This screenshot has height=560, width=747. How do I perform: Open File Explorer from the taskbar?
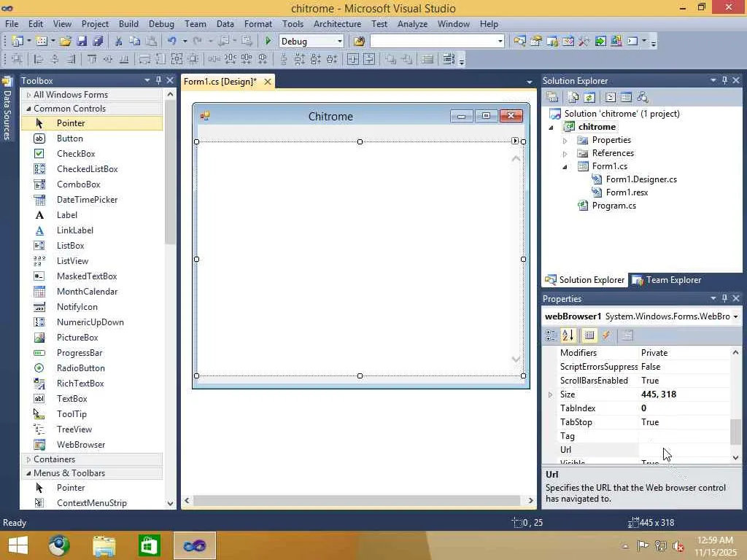[104, 545]
